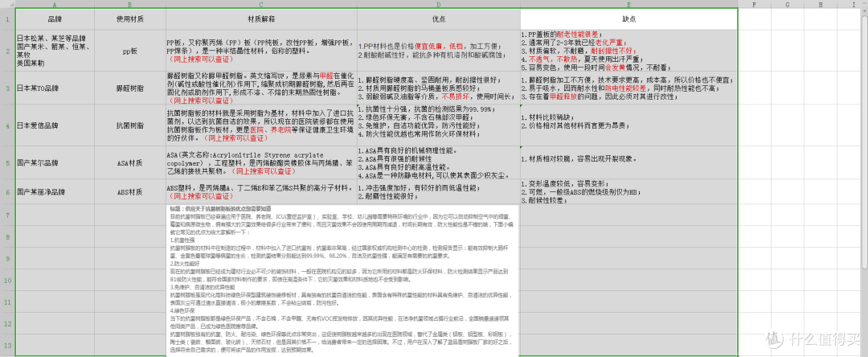This screenshot has height=357, width=868.
Task: Click the 优点 header cell
Action: point(439,19)
